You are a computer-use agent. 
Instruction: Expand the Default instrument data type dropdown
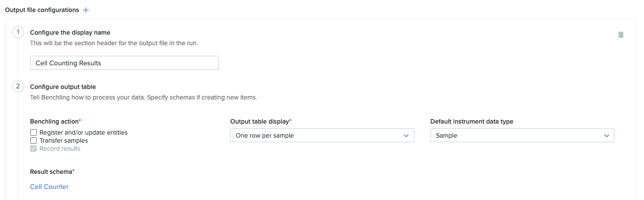(x=522, y=136)
